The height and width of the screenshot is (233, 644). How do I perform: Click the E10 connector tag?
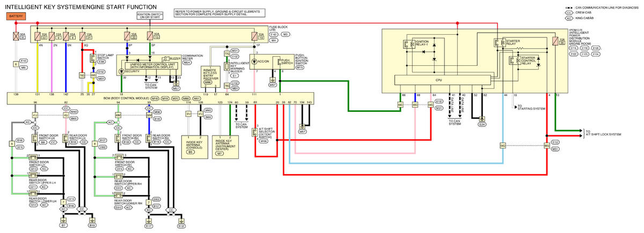coord(24,61)
